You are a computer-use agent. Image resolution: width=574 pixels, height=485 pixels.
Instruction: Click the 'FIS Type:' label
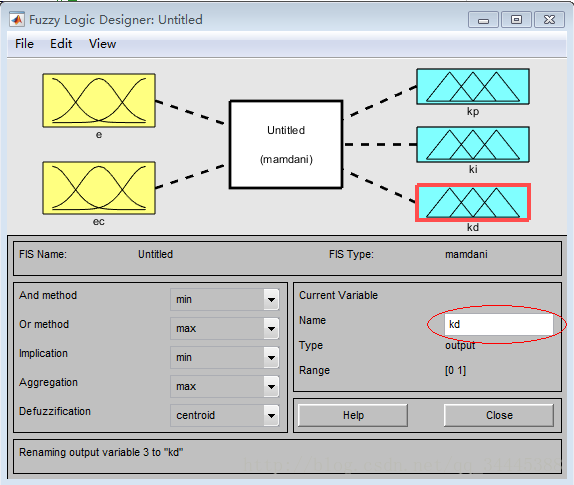(x=351, y=254)
